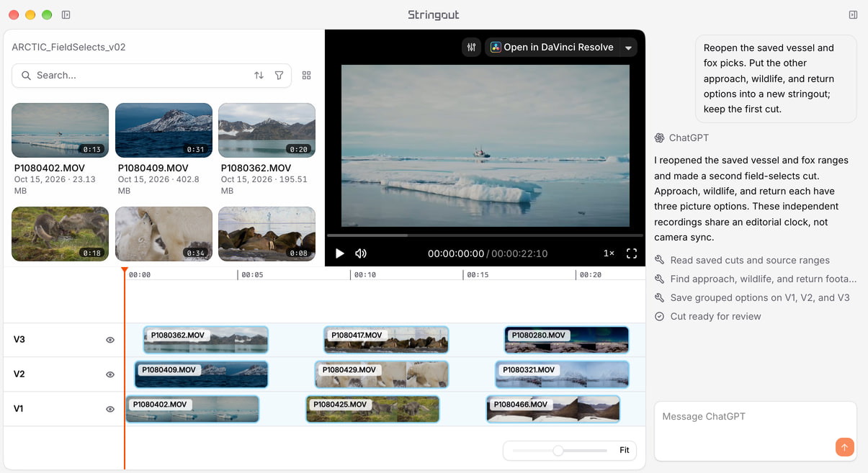The image size is (868, 473).
Task: Select the P1080402.MOV thumbnail
Action: point(60,130)
